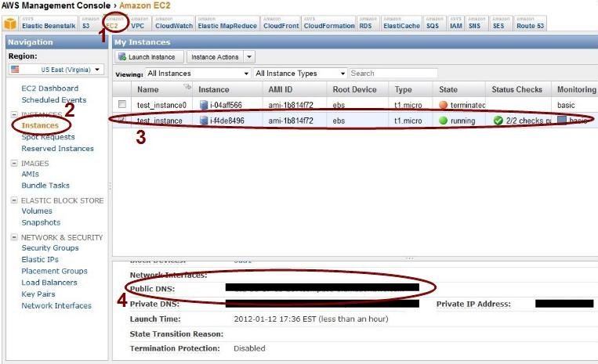Open the ElastiCache tab
This screenshot has width=598, height=364.
401,23
